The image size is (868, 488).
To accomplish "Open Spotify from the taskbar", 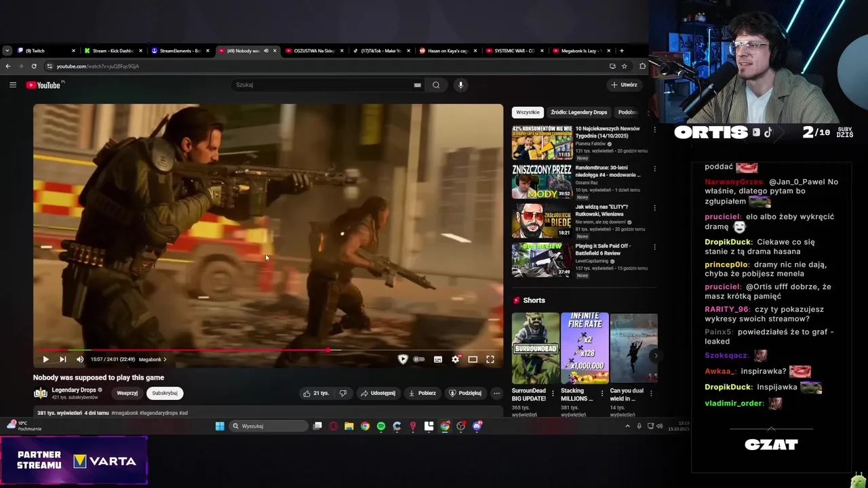I will pyautogui.click(x=381, y=426).
